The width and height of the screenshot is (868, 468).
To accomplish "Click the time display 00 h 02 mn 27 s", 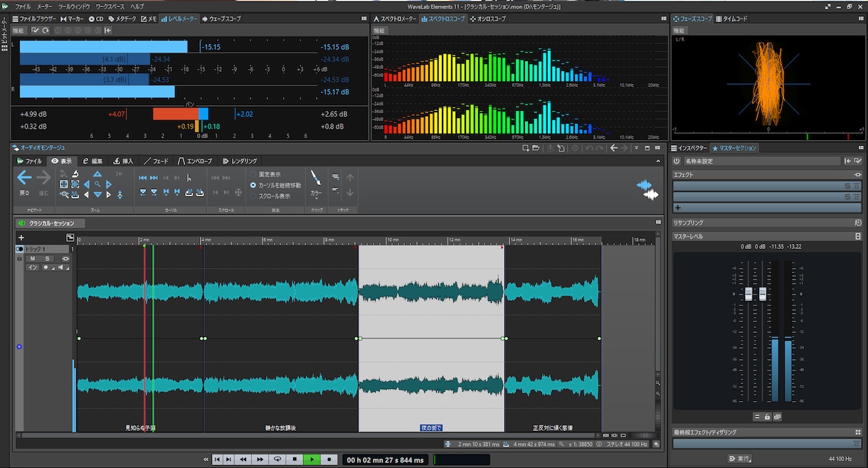I will coord(386,460).
